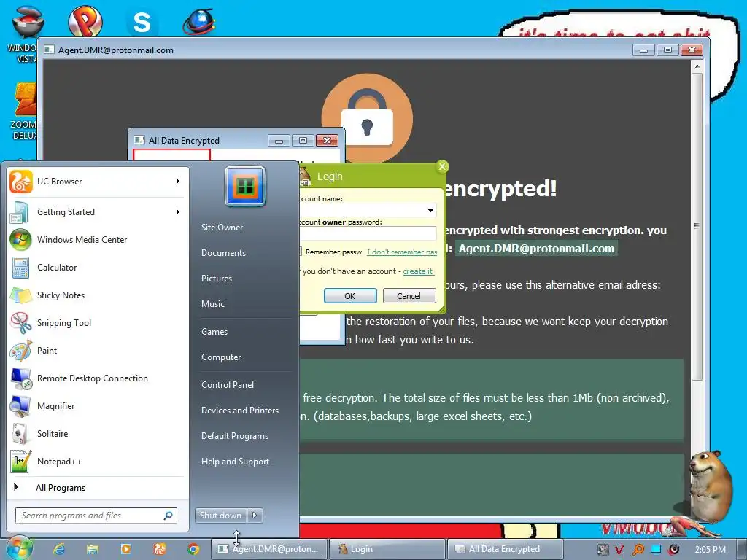The width and height of the screenshot is (747, 560).
Task: Click scroll up arrow in ransom window
Action: point(697,66)
